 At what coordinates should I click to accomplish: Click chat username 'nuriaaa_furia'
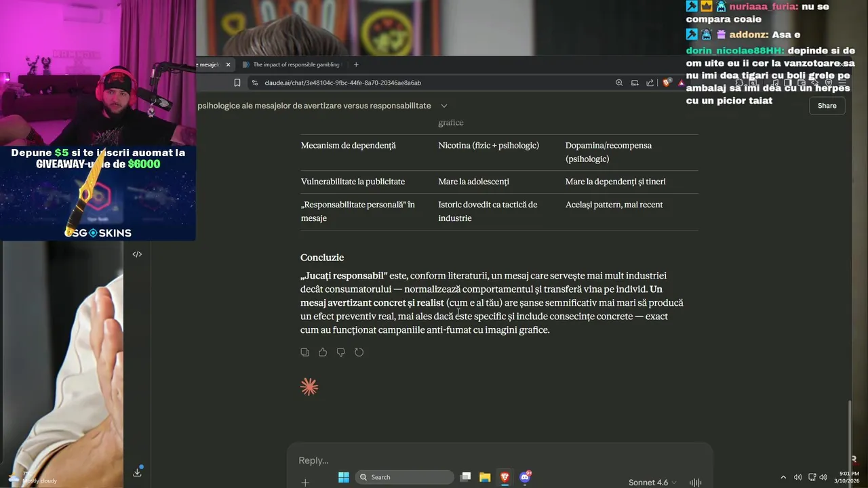tap(763, 5)
